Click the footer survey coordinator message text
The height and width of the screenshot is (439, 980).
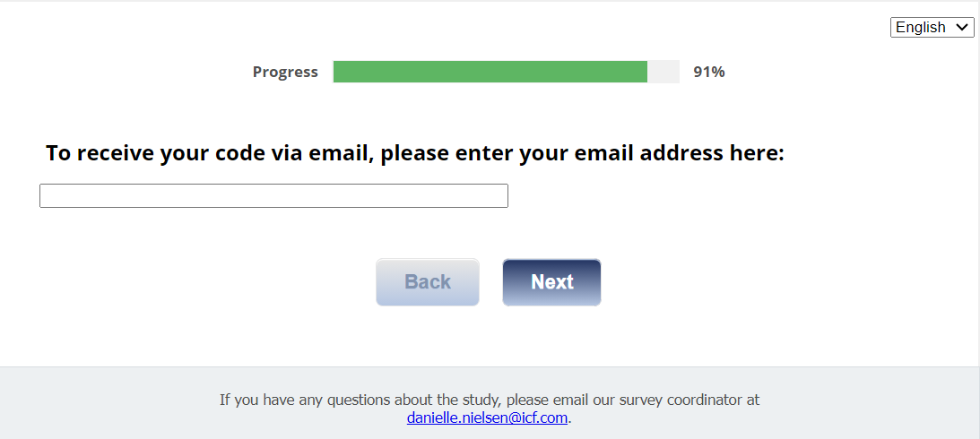point(490,400)
